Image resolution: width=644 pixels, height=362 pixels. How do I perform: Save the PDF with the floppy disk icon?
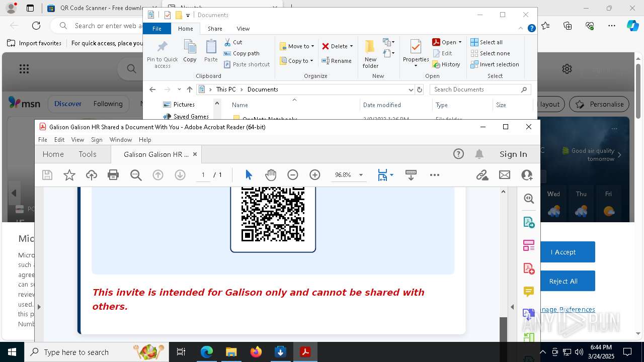point(47,175)
